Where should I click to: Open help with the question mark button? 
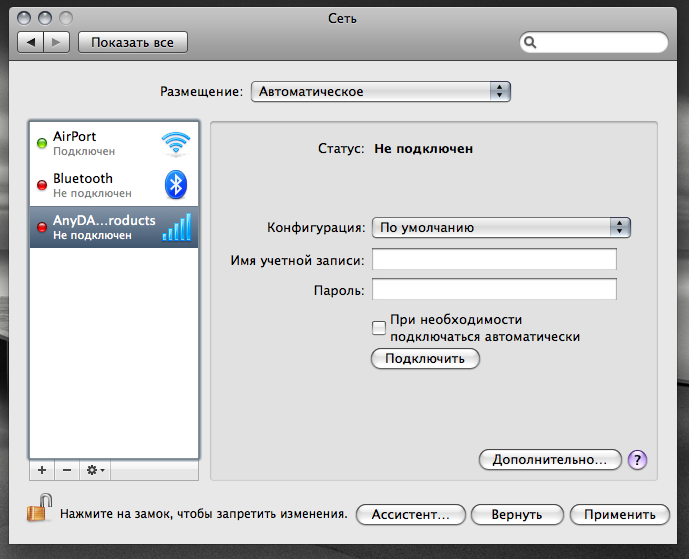[x=638, y=460]
